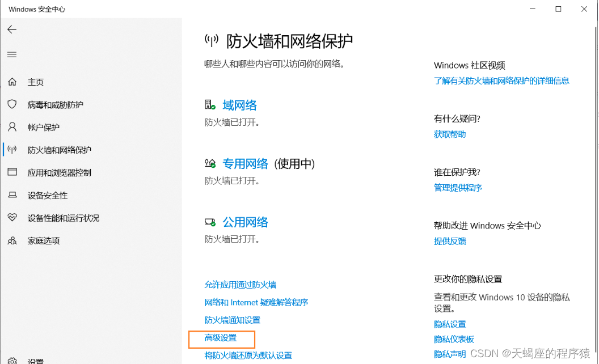Click 防火墙已打开 status under 专用网络
The width and height of the screenshot is (599, 364).
(232, 181)
